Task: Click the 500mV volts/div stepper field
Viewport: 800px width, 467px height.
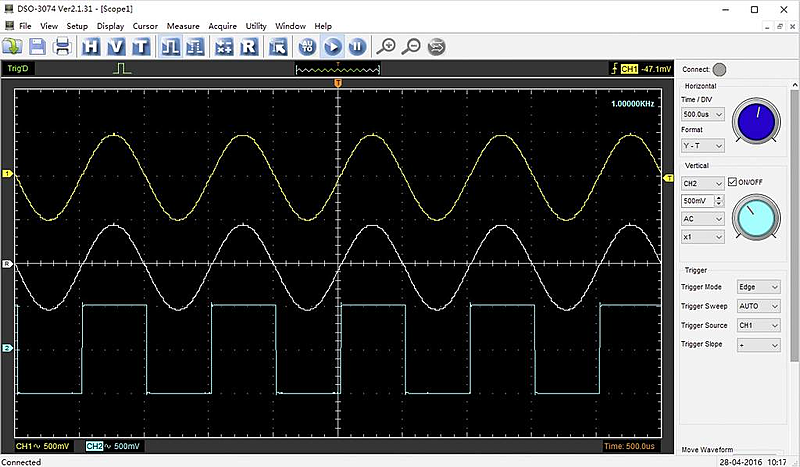Action: 697,201
